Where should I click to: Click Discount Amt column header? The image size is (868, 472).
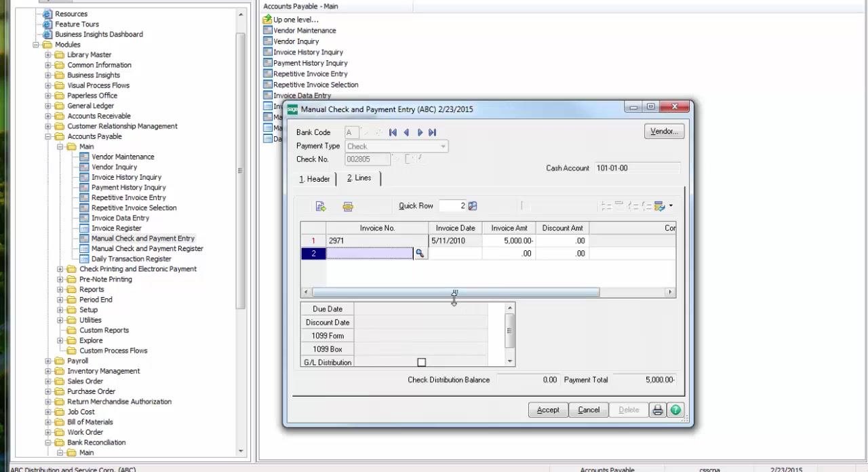click(562, 228)
